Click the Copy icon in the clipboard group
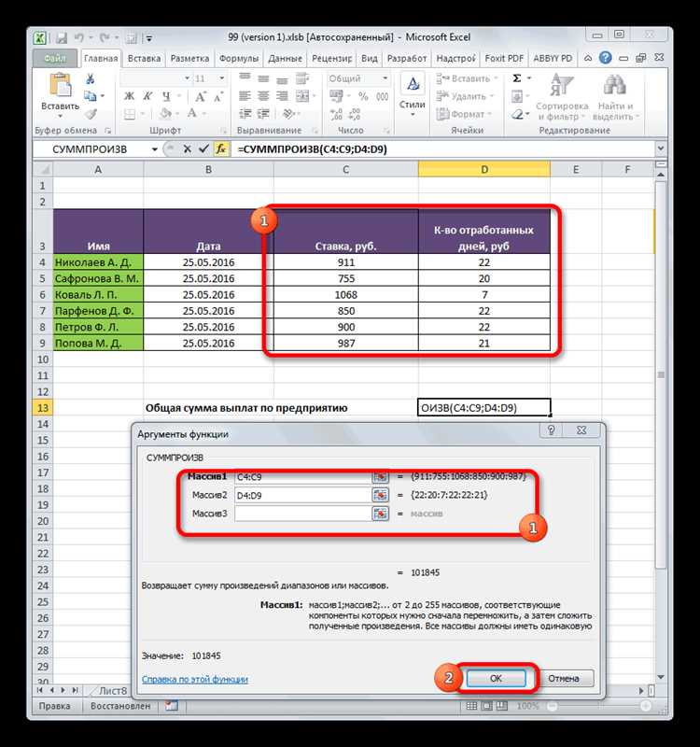This screenshot has height=747, width=700. (90, 96)
